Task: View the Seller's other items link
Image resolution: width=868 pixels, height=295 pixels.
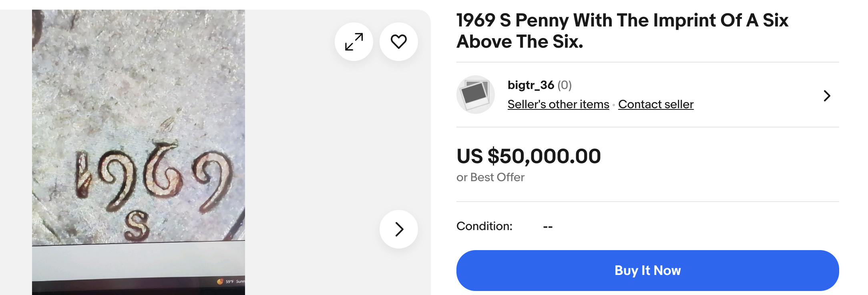Action: [x=558, y=104]
